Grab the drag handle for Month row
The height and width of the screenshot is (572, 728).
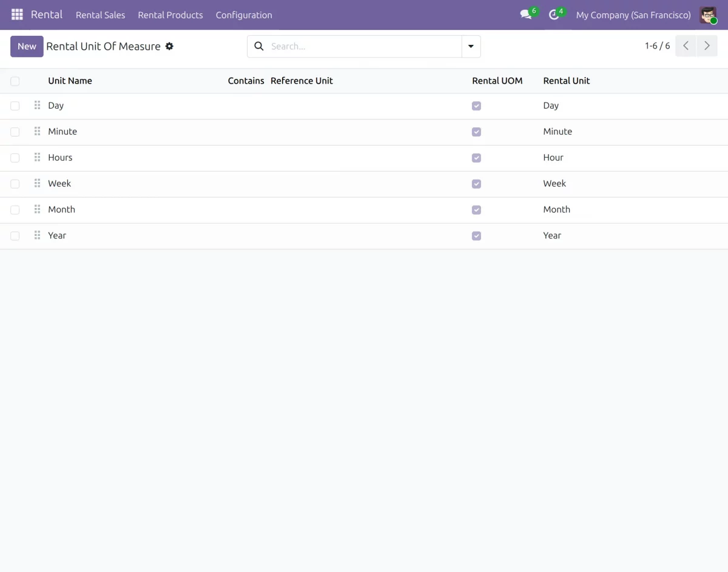click(38, 210)
